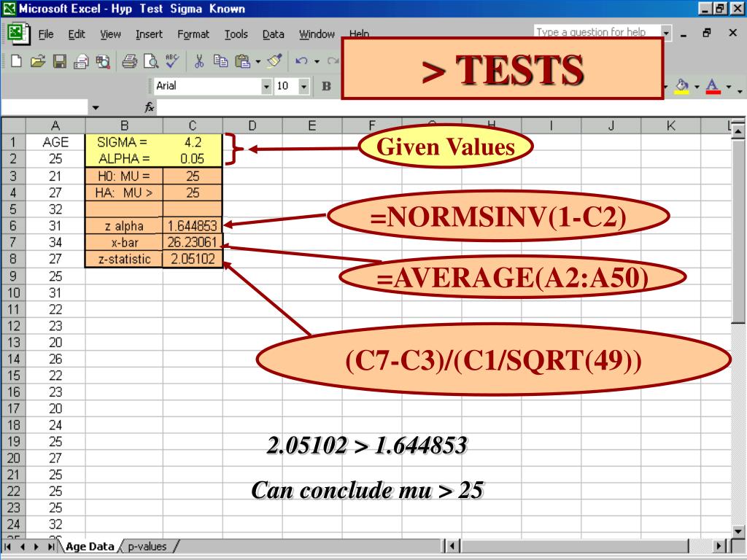Click the vertical scrollbar up arrow
Image resolution: width=747 pixels, height=560 pixels.
coord(738,130)
